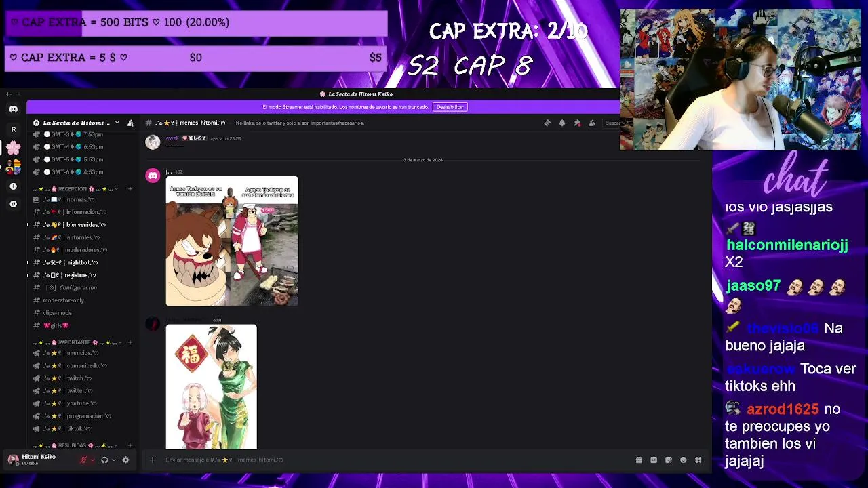Open the gift icon in message bar

pyautogui.click(x=639, y=460)
